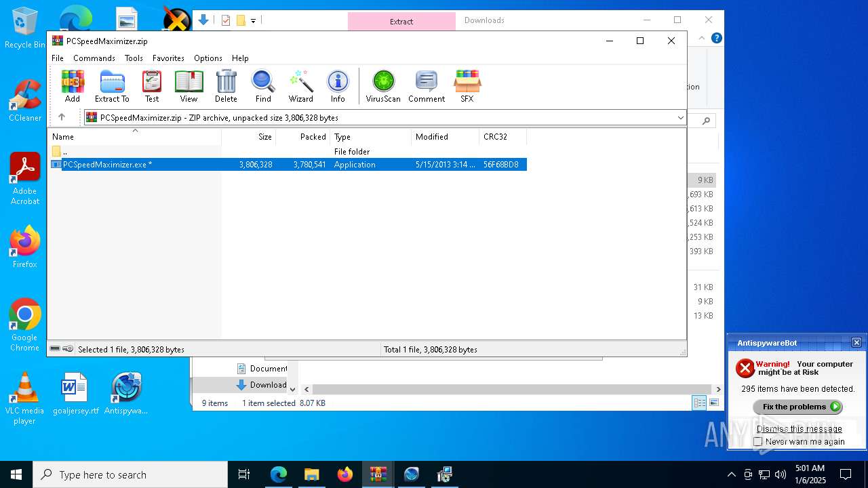The image size is (868, 488).
Task: Open the archive Comment tool
Action: [427, 86]
